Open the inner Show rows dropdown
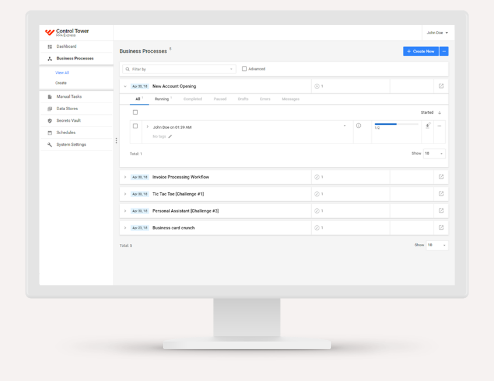The image size is (494, 381). tap(434, 154)
